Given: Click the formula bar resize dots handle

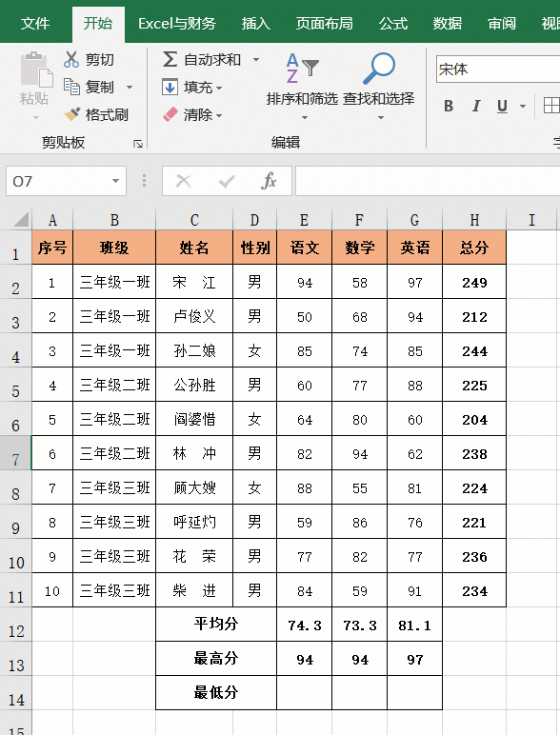Looking at the screenshot, I should tap(144, 181).
